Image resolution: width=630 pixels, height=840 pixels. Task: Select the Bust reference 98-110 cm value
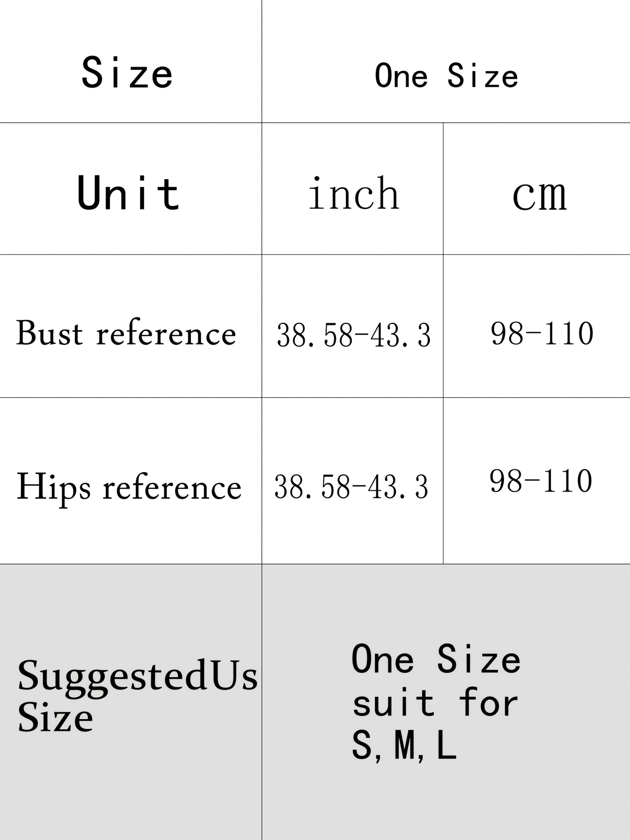tap(542, 333)
